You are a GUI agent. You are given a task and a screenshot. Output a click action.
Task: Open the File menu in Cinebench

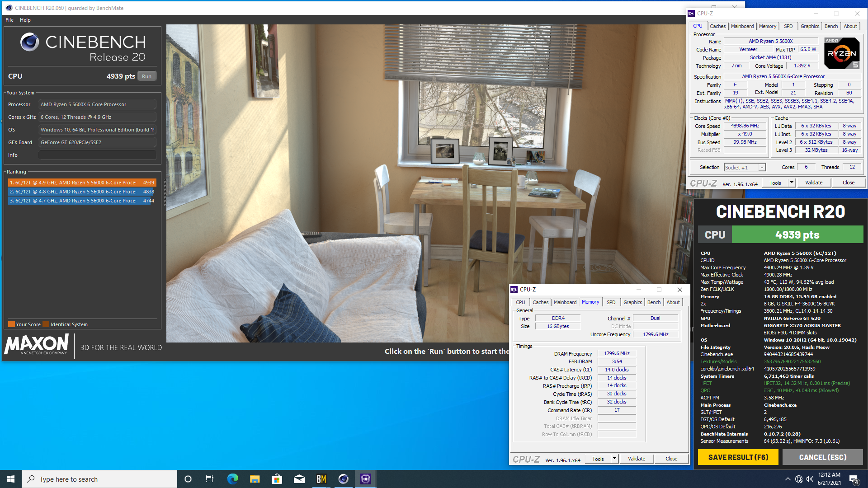[9, 20]
